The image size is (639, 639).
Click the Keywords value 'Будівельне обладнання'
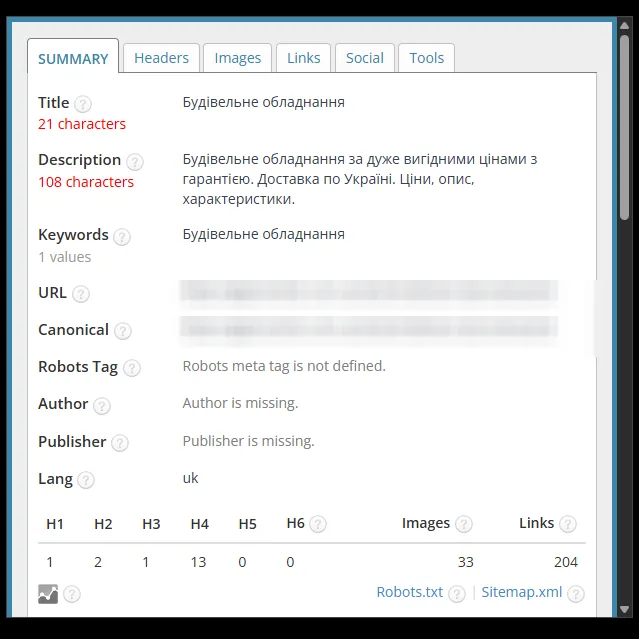(x=264, y=234)
